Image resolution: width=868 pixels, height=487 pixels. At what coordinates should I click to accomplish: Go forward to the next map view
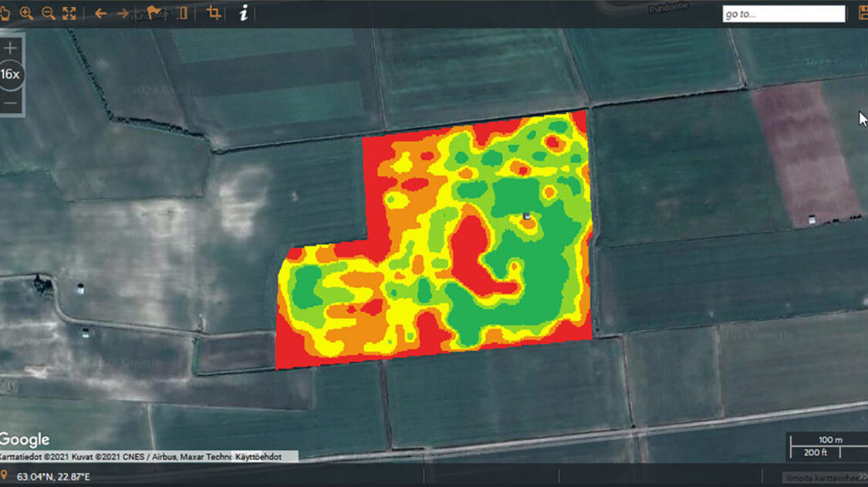tap(123, 13)
